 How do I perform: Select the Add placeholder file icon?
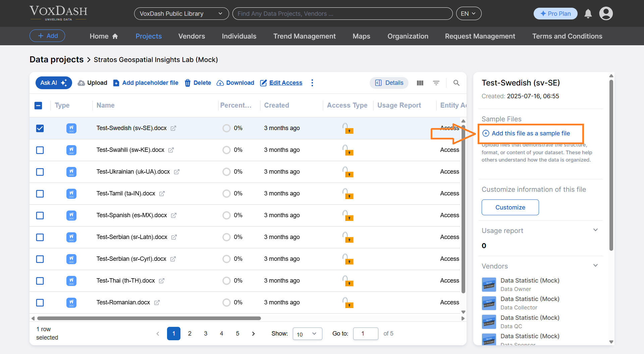click(x=116, y=83)
